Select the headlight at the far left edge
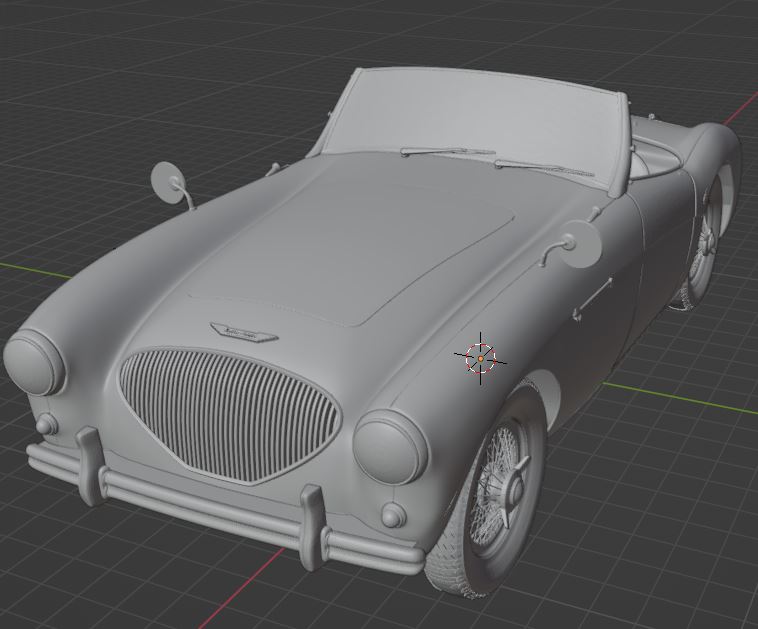The image size is (758, 629). [34, 362]
